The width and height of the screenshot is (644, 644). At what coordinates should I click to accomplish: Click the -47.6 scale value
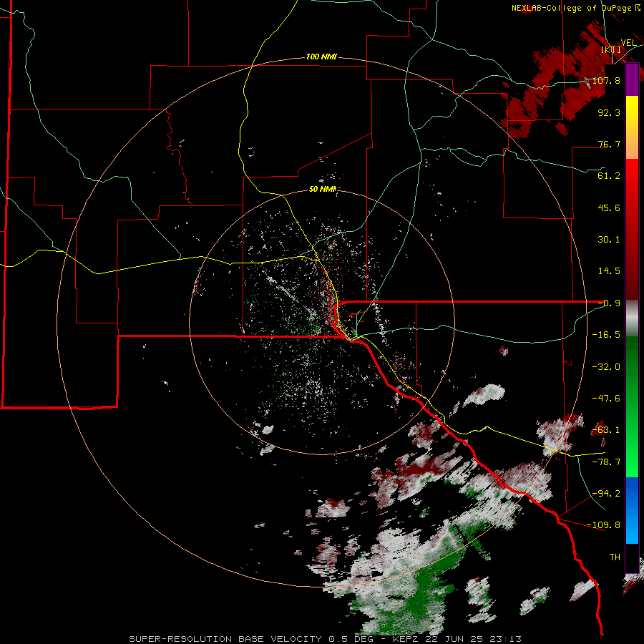(606, 399)
